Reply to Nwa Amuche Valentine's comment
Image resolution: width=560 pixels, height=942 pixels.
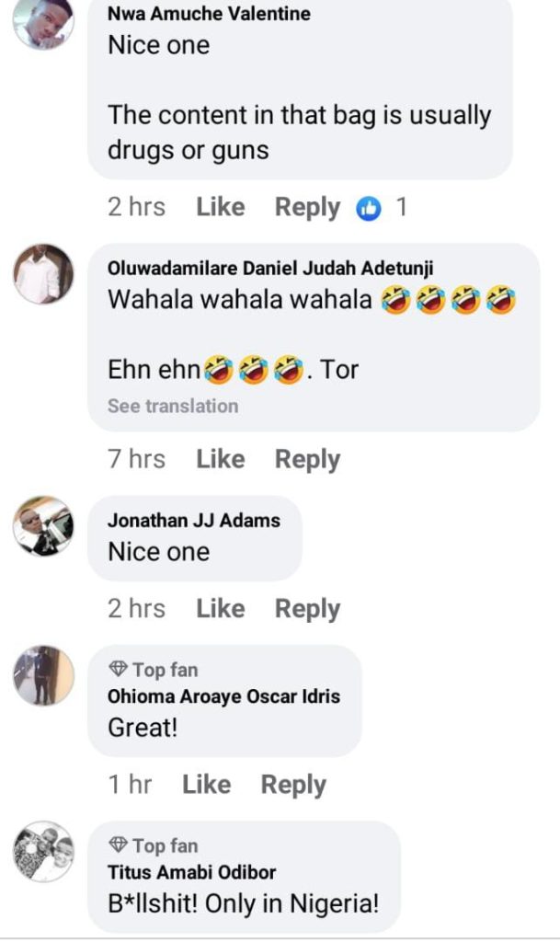coord(307,208)
